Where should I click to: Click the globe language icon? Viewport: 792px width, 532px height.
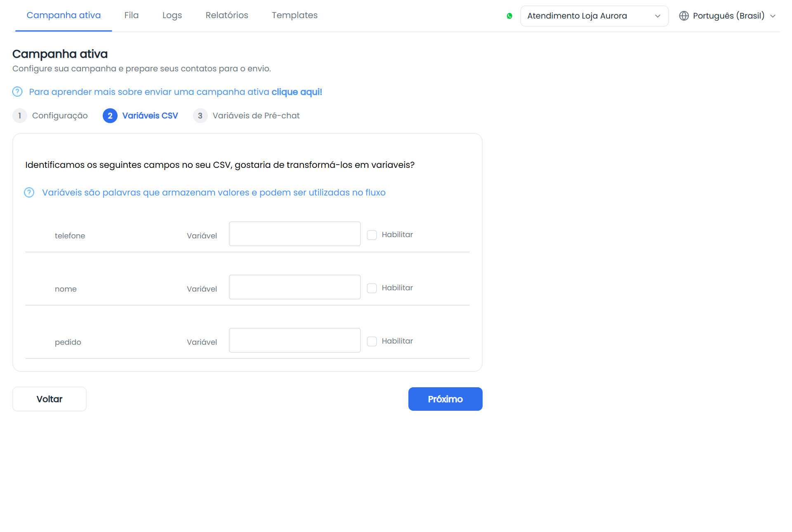[x=684, y=16]
